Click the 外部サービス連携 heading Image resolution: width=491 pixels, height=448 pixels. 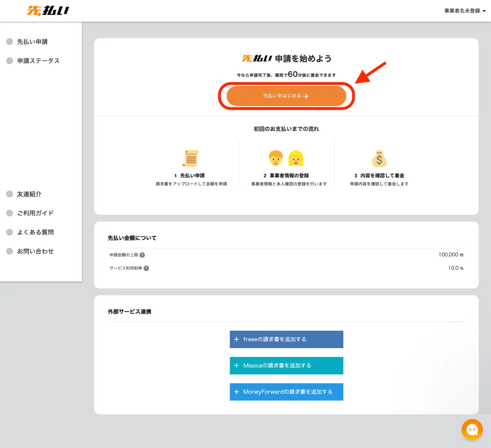130,311
